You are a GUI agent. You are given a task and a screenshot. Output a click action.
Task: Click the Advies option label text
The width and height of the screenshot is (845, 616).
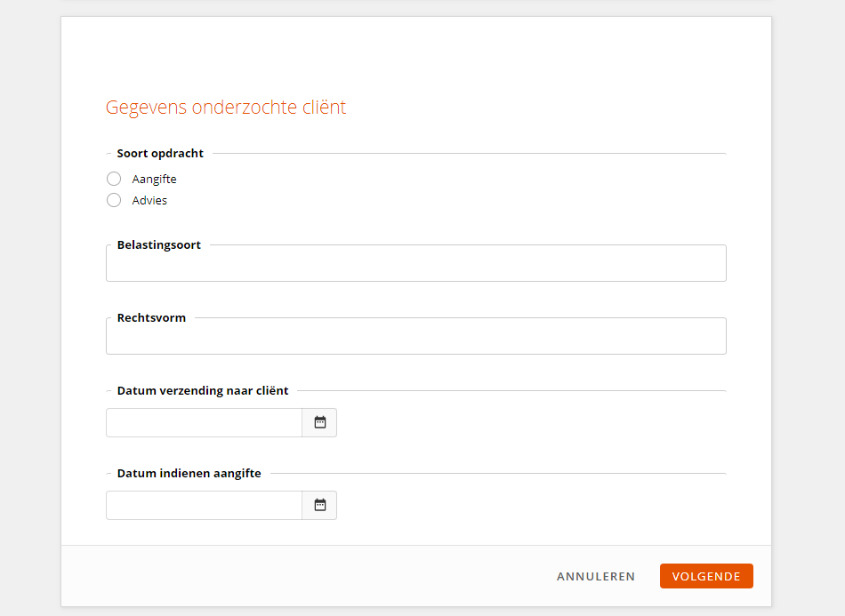[149, 200]
